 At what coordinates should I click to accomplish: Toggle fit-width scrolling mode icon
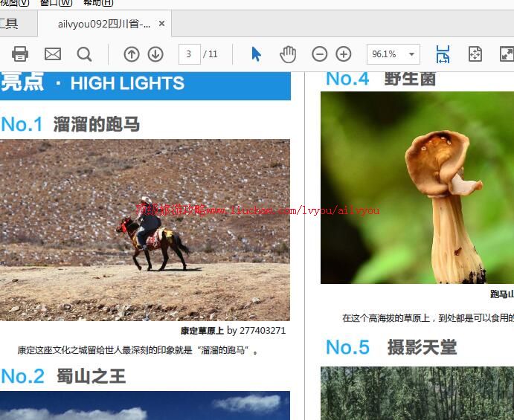point(443,54)
